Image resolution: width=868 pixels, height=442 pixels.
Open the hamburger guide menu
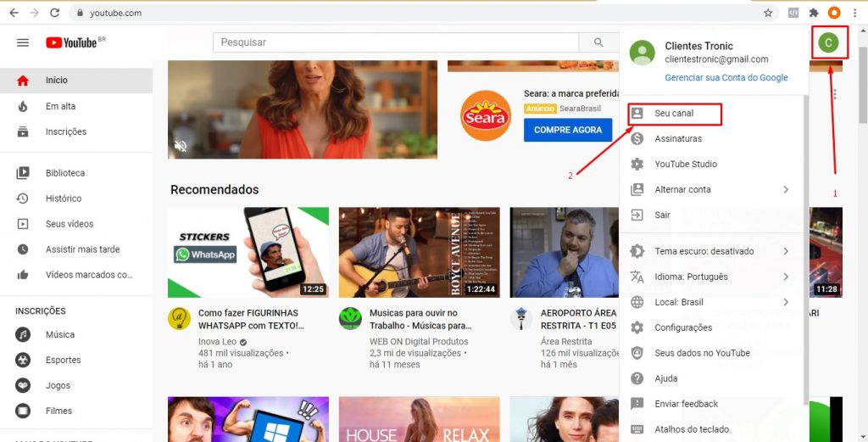click(23, 42)
